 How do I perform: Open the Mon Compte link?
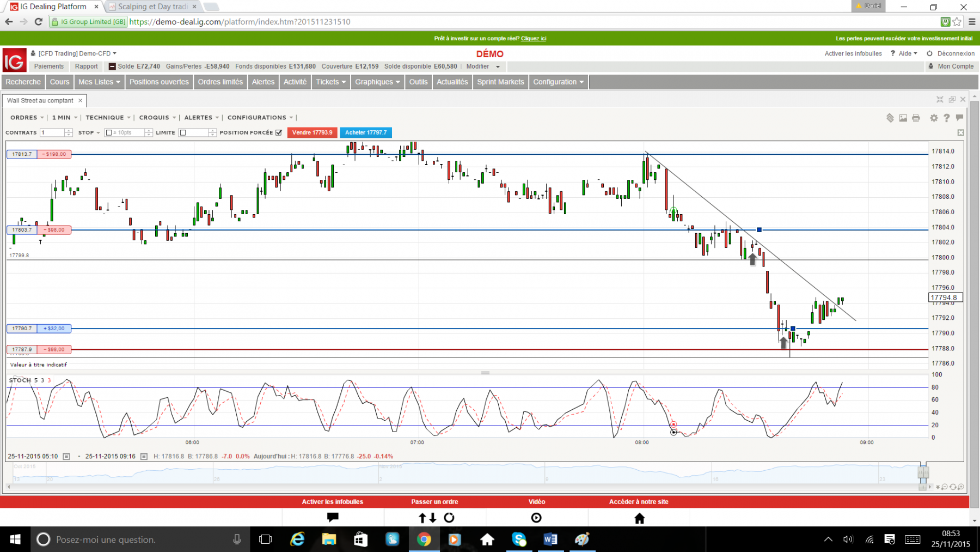click(x=955, y=66)
